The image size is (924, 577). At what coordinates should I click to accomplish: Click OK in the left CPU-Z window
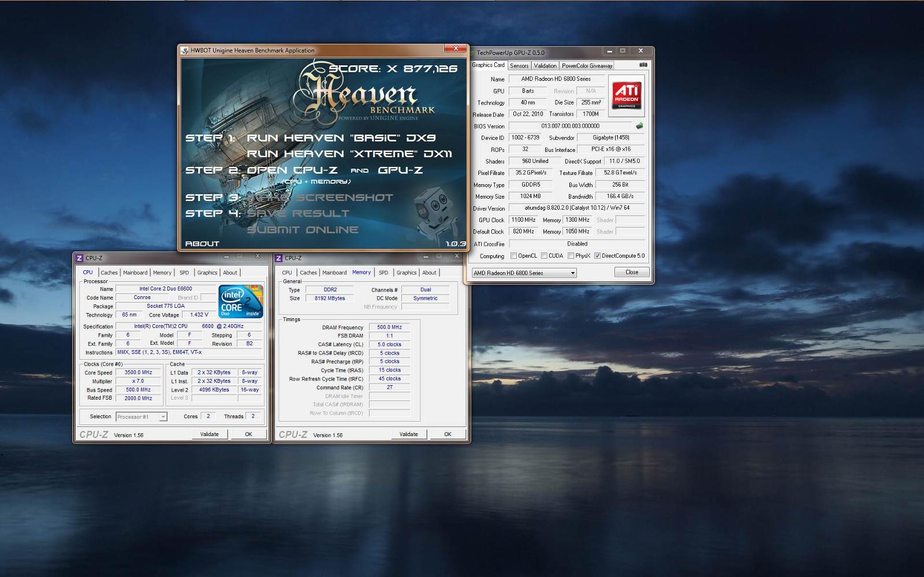249,434
